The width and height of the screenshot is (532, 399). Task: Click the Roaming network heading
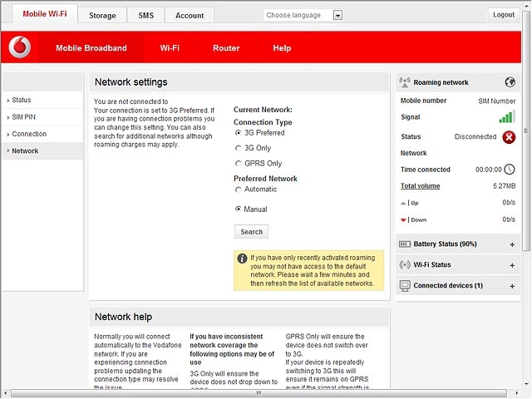pos(441,82)
